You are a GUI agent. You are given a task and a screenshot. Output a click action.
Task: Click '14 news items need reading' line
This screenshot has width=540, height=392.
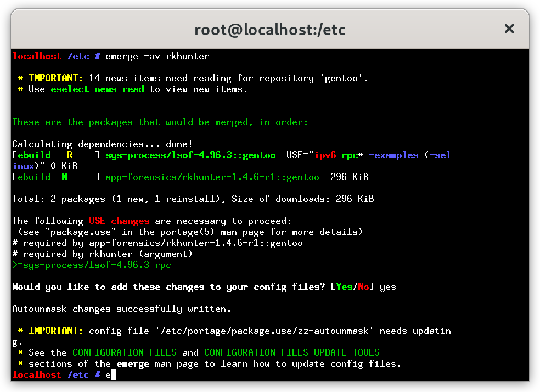coord(193,79)
